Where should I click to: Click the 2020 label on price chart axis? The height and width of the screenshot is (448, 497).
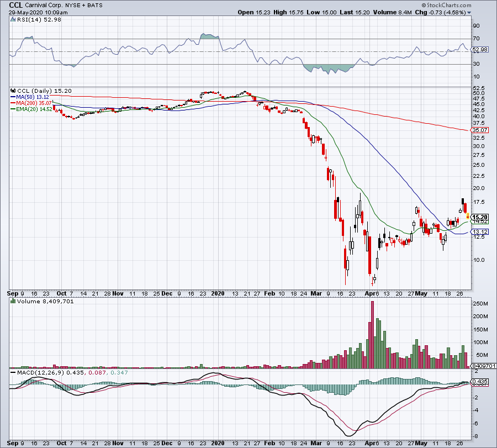click(218, 293)
